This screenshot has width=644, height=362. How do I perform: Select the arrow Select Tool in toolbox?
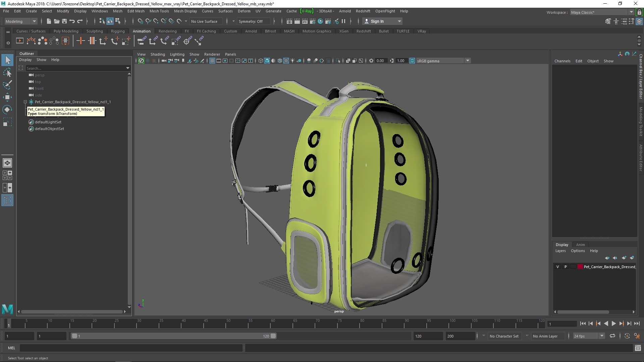(7, 60)
